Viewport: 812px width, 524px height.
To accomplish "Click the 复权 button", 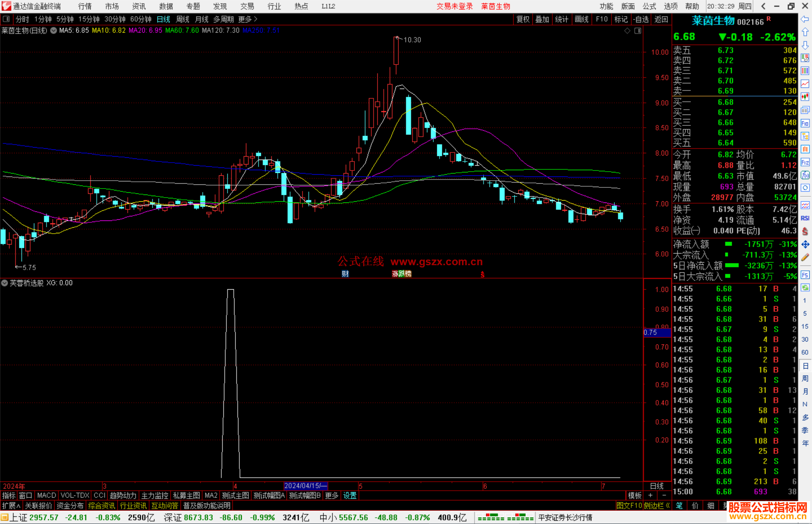I will pos(523,19).
